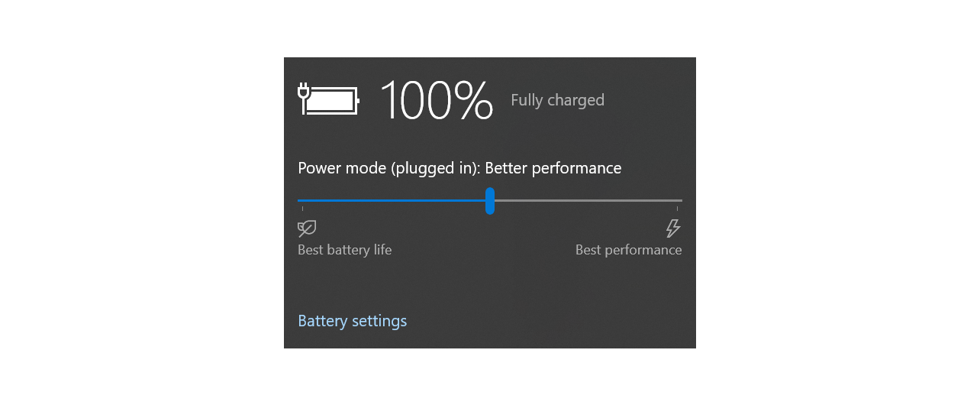Click the leaf icon for battery saving
Screen dimensions: 980x405
pyautogui.click(x=307, y=228)
